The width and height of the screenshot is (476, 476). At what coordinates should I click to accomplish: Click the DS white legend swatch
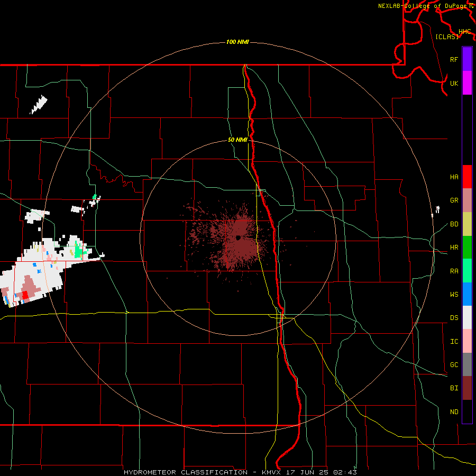tap(467, 317)
